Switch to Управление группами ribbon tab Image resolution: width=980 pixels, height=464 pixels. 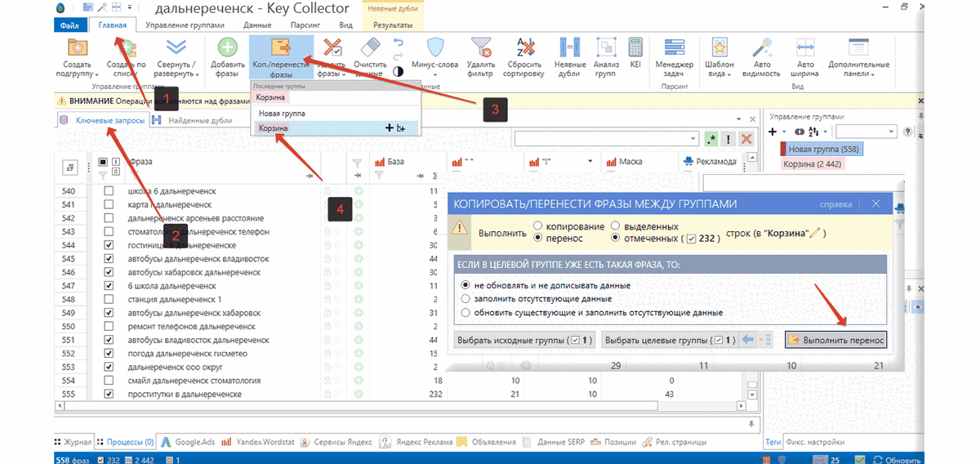tap(185, 25)
